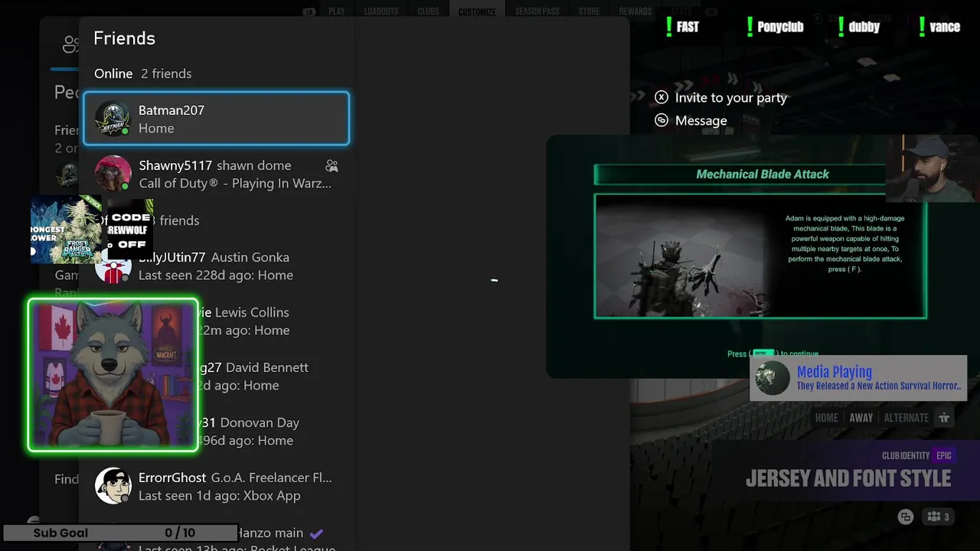Open the Batman207 profile avatar
Screen dimensions: 980x551
point(113,119)
